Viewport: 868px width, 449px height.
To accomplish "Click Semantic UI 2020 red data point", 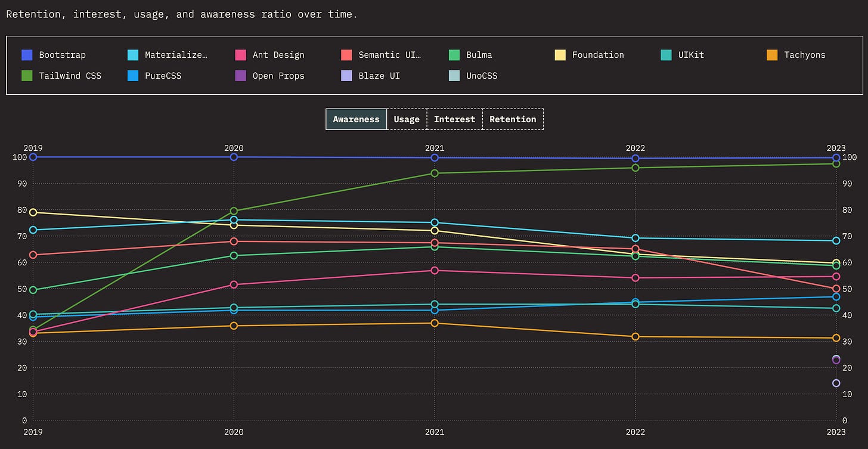I will click(x=234, y=241).
